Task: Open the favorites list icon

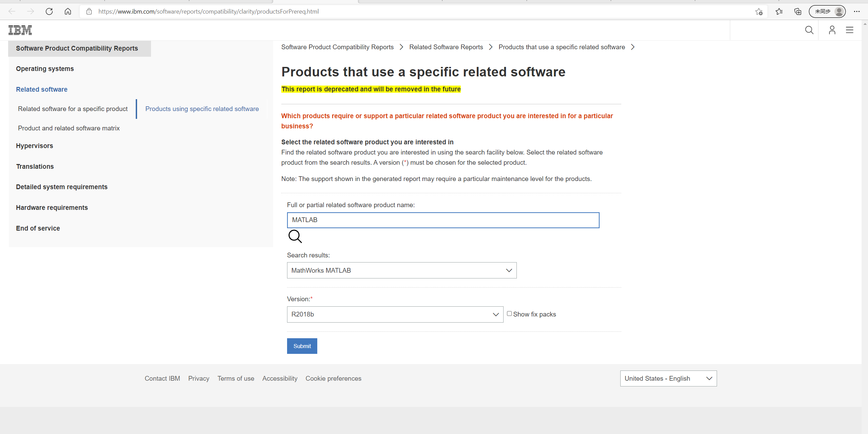Action: [779, 12]
